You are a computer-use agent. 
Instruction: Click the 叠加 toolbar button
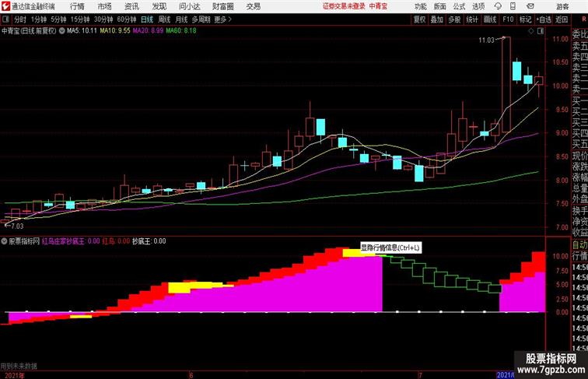point(437,19)
